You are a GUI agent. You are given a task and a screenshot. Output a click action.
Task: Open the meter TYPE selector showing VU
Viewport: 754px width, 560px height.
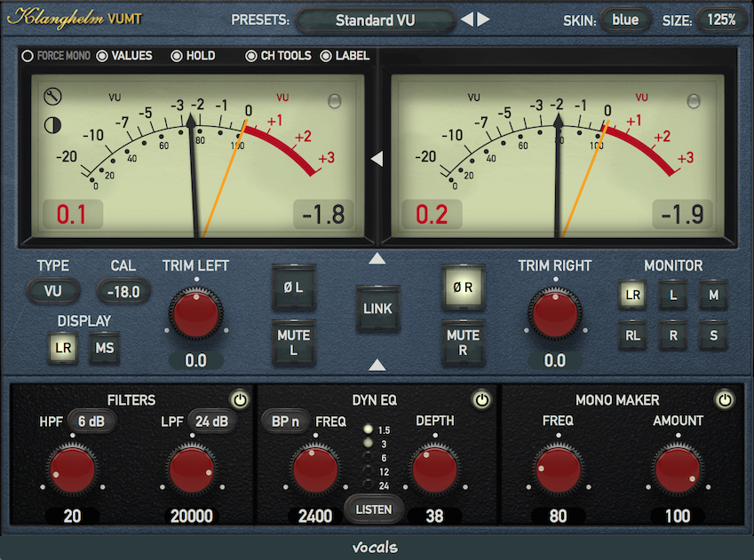(x=53, y=291)
